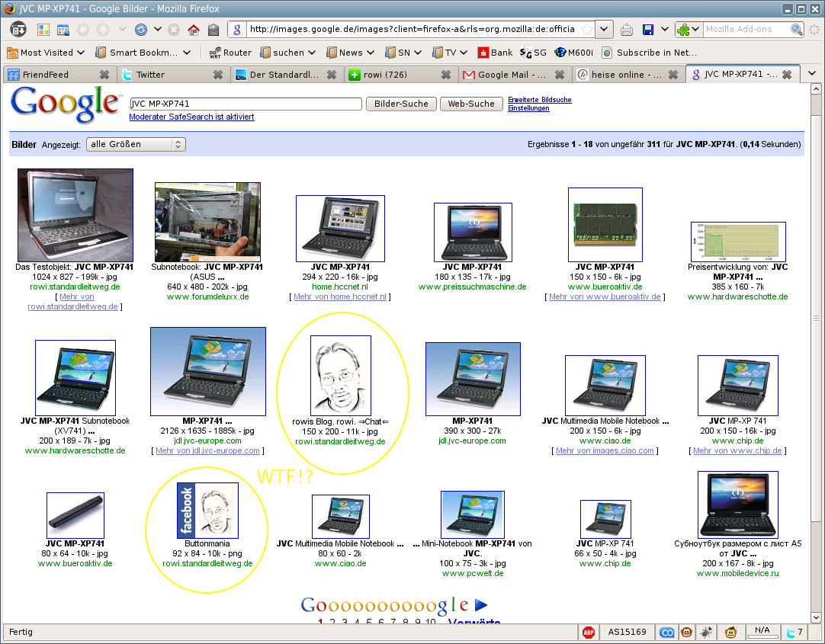Expand the URL bar history dropdown arrow
The image size is (825, 644).
coord(604,29)
